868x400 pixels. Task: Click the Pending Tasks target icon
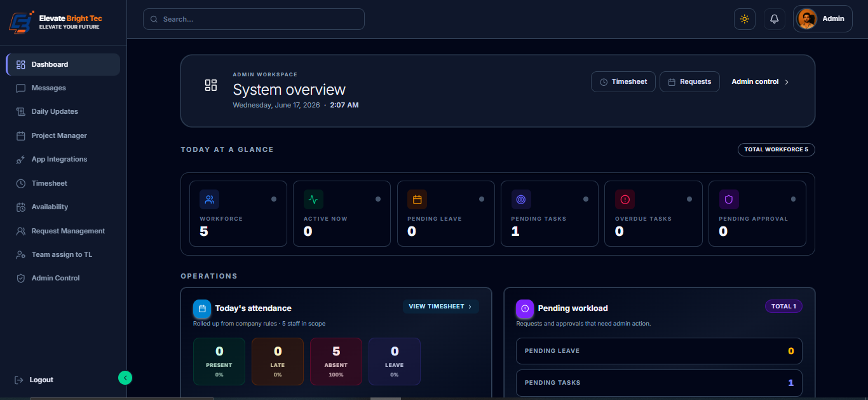click(521, 199)
